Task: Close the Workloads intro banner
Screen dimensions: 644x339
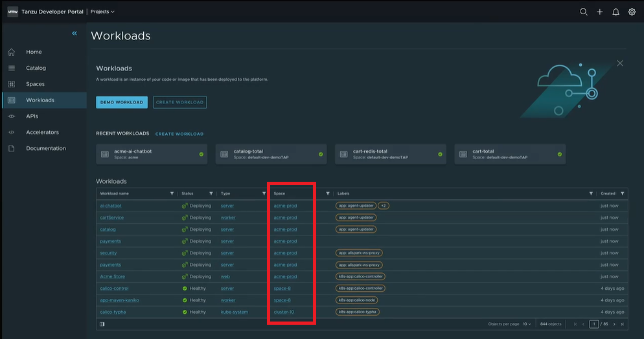Action: [620, 63]
